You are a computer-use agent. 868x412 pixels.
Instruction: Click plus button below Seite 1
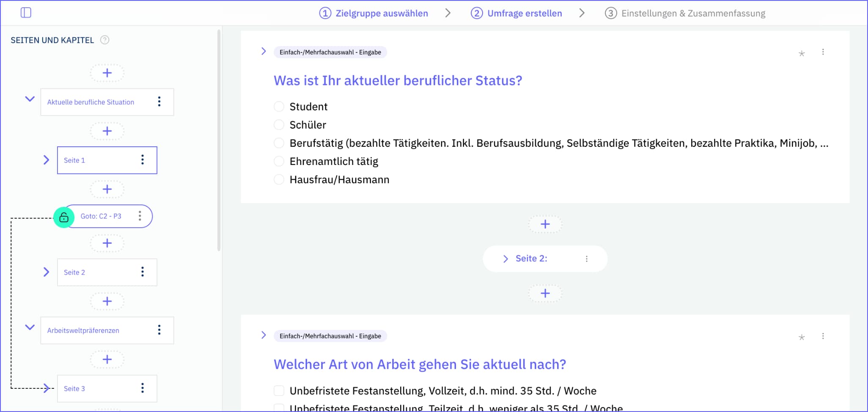[x=107, y=189]
